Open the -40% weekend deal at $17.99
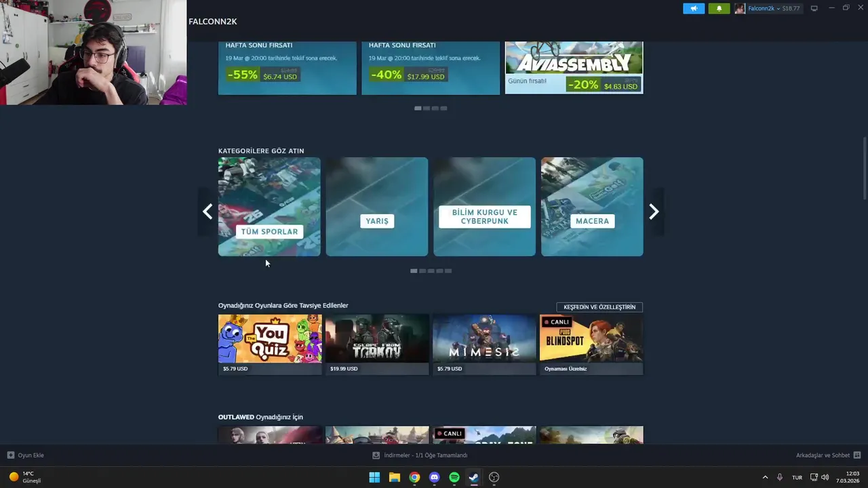 click(x=431, y=68)
